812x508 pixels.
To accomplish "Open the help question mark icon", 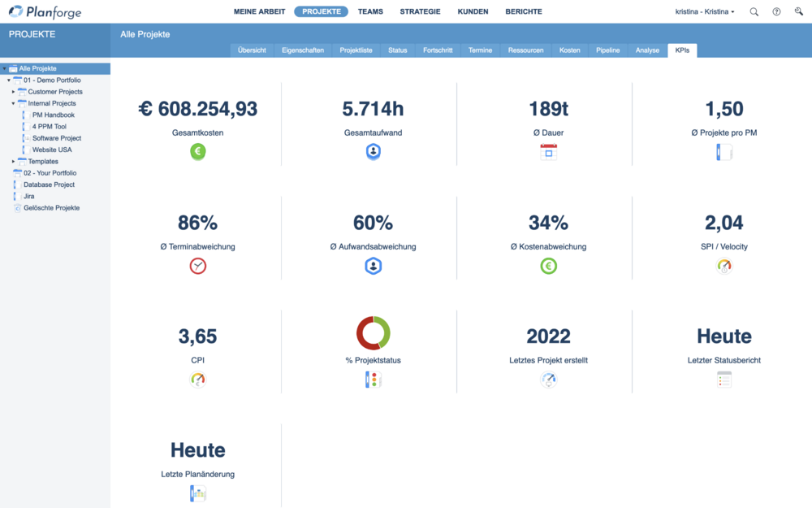I will pyautogui.click(x=776, y=12).
